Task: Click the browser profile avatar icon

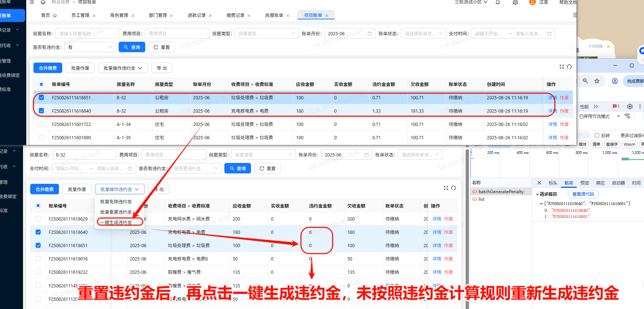Action: pyautogui.click(x=615, y=81)
